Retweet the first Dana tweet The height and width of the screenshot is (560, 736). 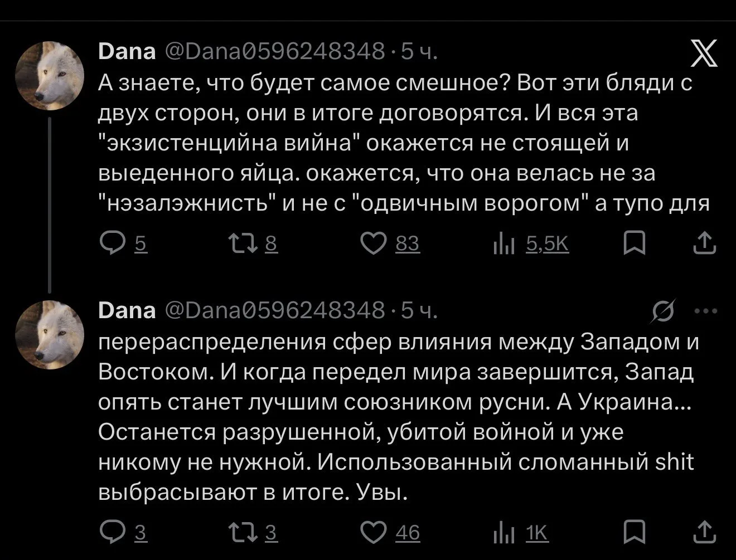(x=254, y=244)
